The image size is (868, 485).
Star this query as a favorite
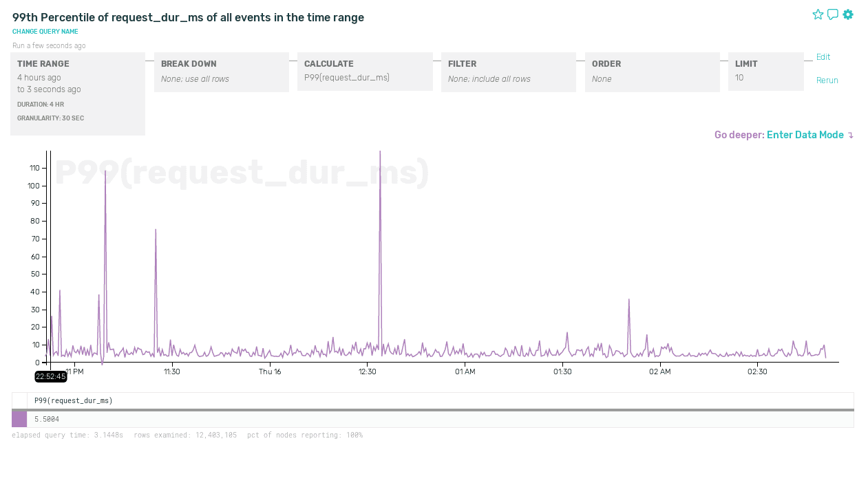[x=818, y=14]
